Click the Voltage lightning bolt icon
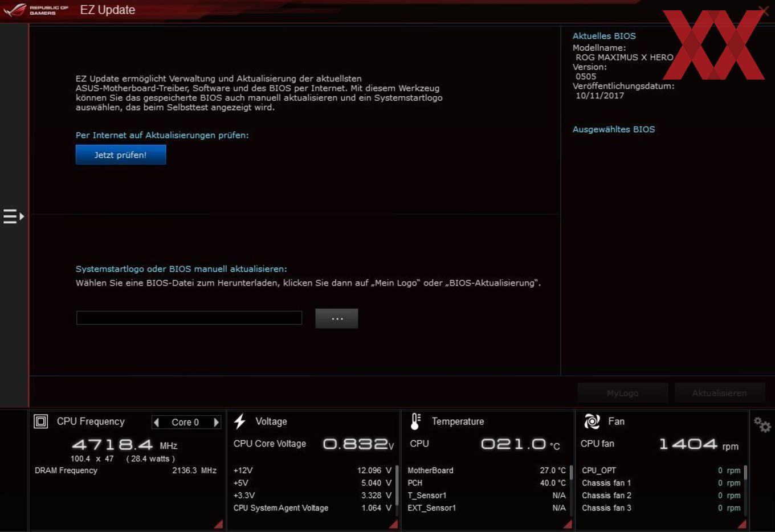This screenshot has width=775, height=532. click(240, 421)
